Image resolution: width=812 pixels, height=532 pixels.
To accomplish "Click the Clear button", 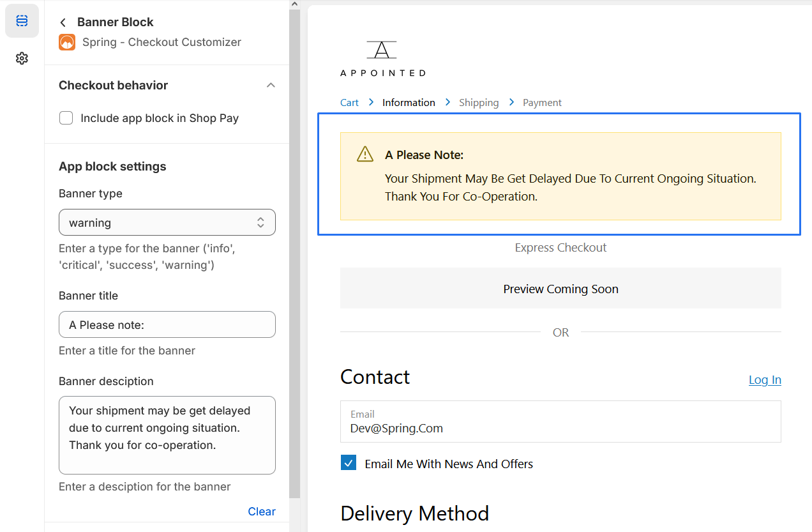I will tap(262, 511).
